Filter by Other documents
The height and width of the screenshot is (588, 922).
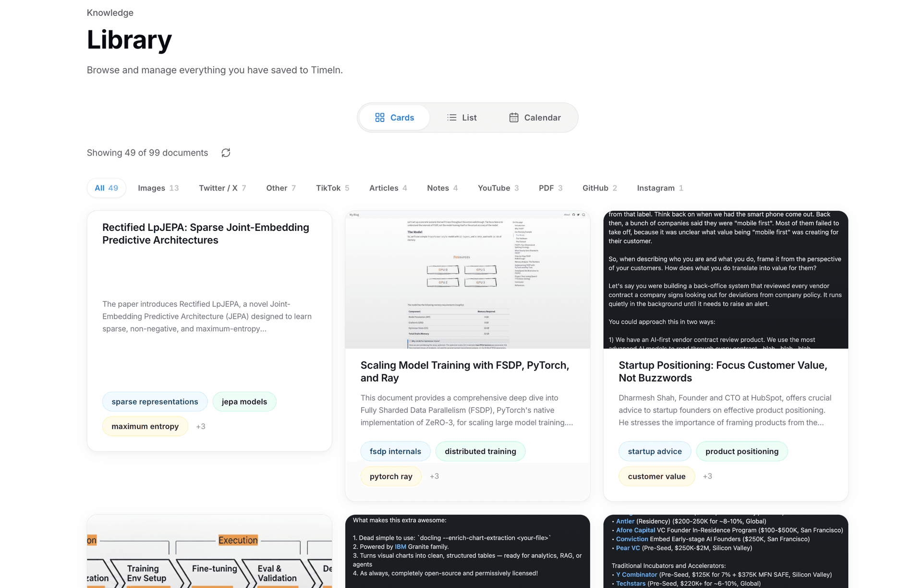pos(281,188)
